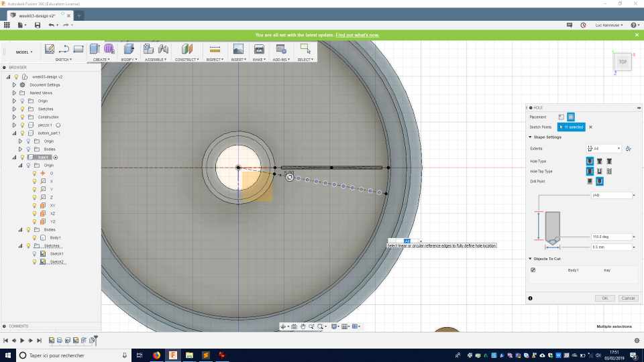Click timeline Play button
This screenshot has height=362, width=644.
click(x=22, y=341)
